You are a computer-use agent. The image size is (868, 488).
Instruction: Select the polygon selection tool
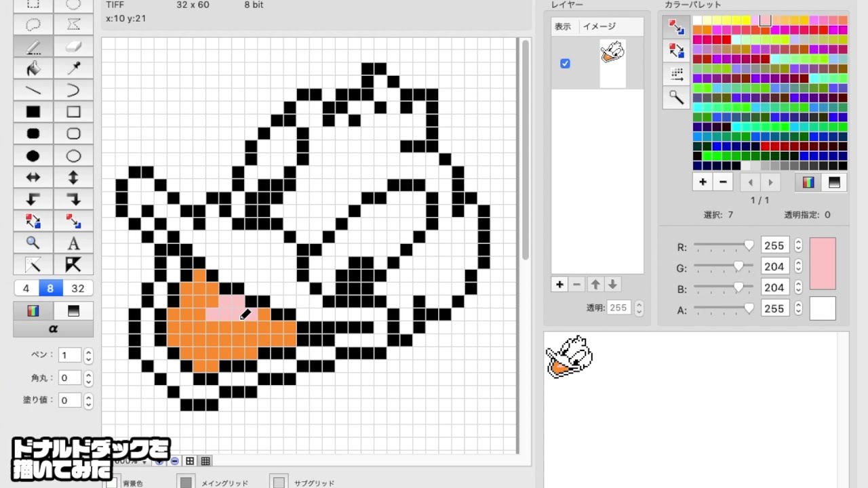click(x=73, y=25)
